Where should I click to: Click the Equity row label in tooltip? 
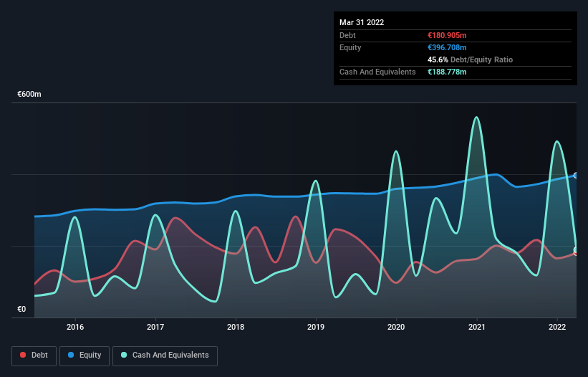[350, 47]
